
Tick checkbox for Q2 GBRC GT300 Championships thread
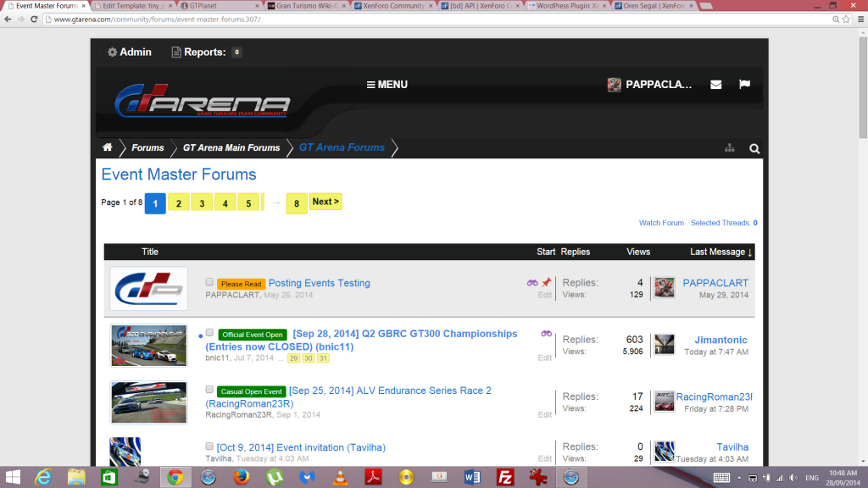pyautogui.click(x=209, y=332)
